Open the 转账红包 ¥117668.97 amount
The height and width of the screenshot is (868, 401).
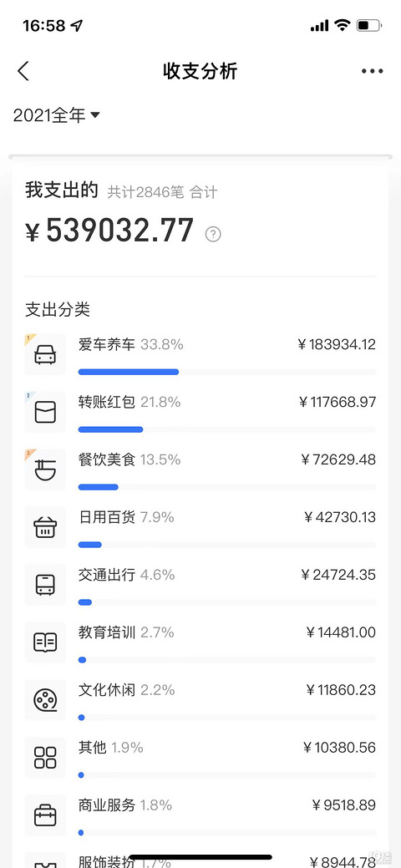pos(337,402)
